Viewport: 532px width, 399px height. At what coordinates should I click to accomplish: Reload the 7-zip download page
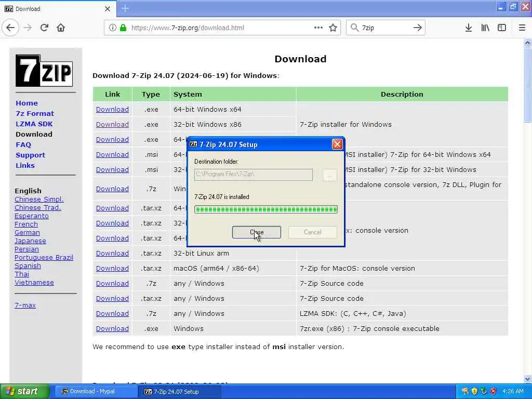click(44, 28)
